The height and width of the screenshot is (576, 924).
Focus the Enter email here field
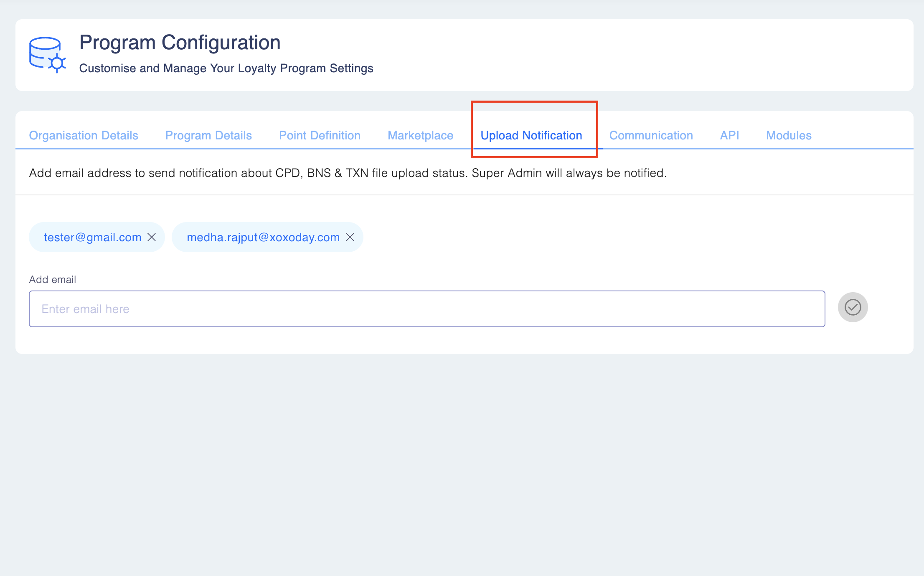pyautogui.click(x=426, y=309)
